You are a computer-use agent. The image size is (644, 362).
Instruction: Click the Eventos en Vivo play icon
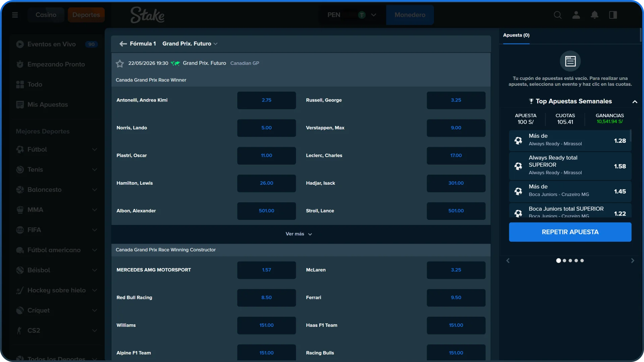(x=20, y=44)
